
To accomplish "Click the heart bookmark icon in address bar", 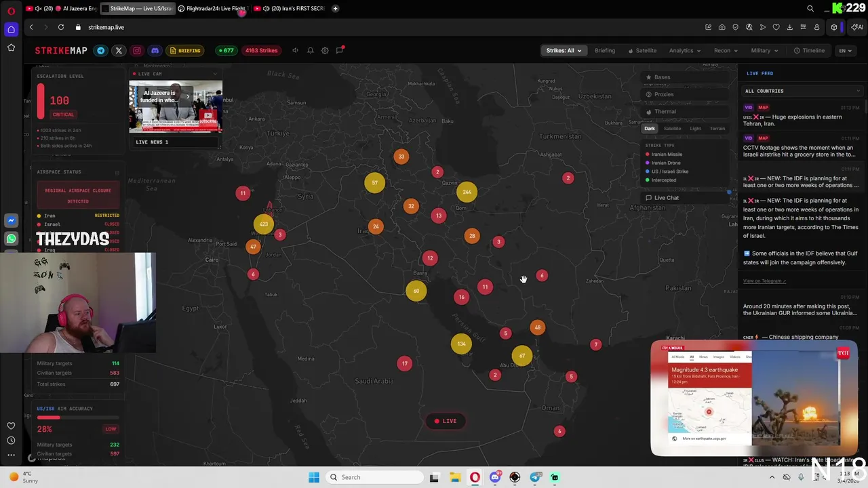I will (776, 27).
